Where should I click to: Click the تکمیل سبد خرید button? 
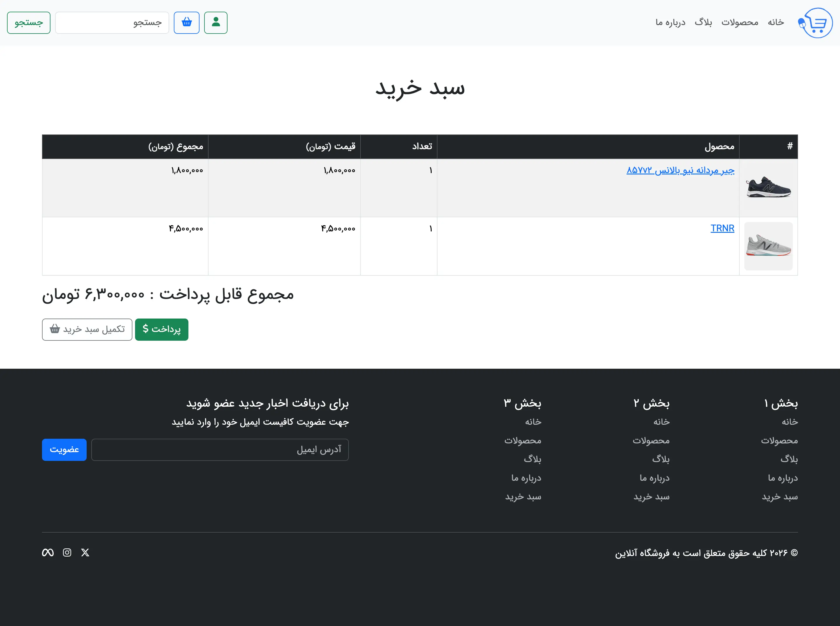(x=87, y=329)
